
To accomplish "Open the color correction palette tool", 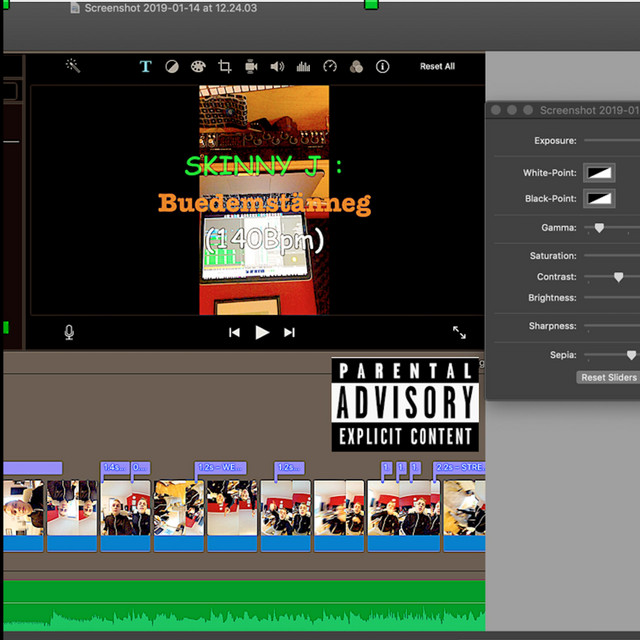I will (198, 67).
